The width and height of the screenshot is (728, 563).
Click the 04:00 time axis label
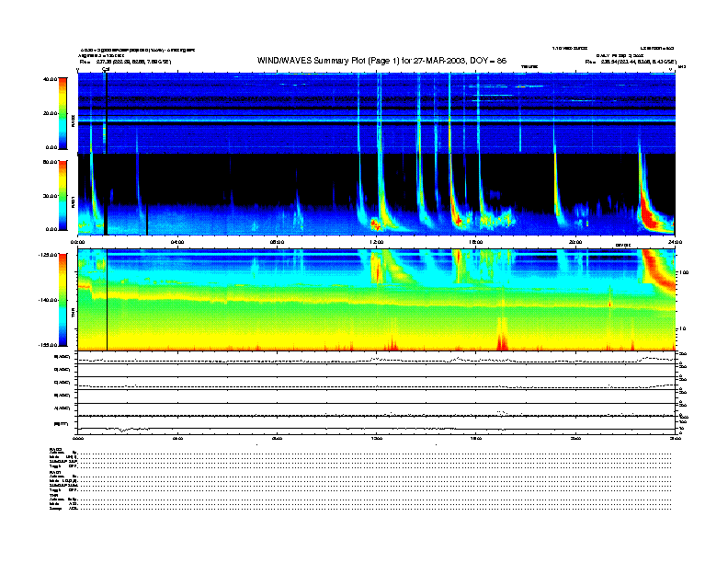[x=177, y=242]
